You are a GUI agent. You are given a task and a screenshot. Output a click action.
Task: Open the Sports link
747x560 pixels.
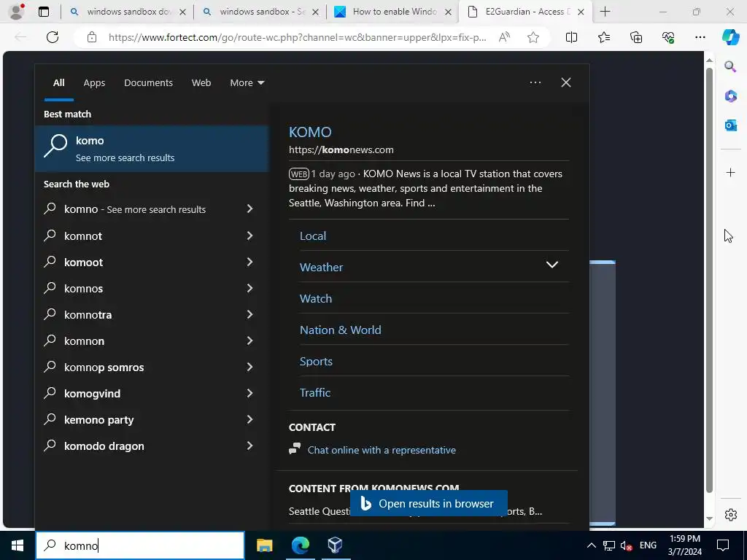click(316, 362)
